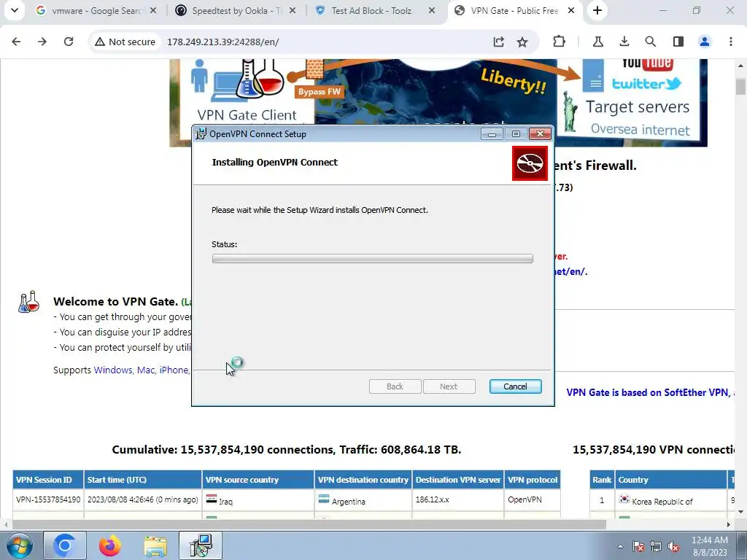Click VPN Session ID column header
Screen dimensions: 747x560
point(48,480)
